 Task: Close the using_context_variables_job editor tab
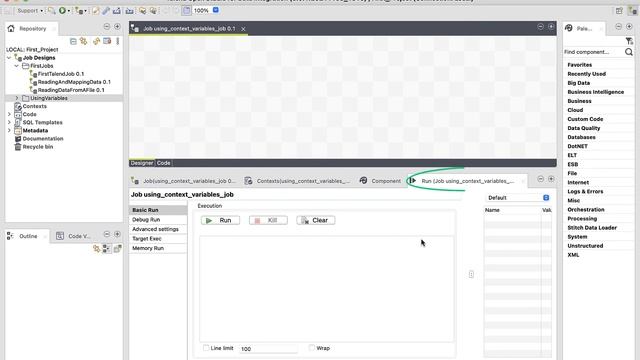pyautogui.click(x=243, y=29)
